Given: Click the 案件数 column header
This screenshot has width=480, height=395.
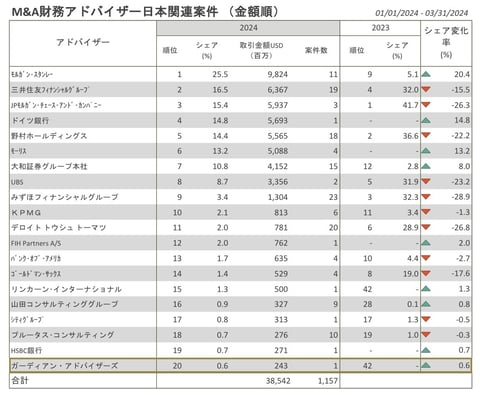Looking at the screenshot, I should [316, 50].
